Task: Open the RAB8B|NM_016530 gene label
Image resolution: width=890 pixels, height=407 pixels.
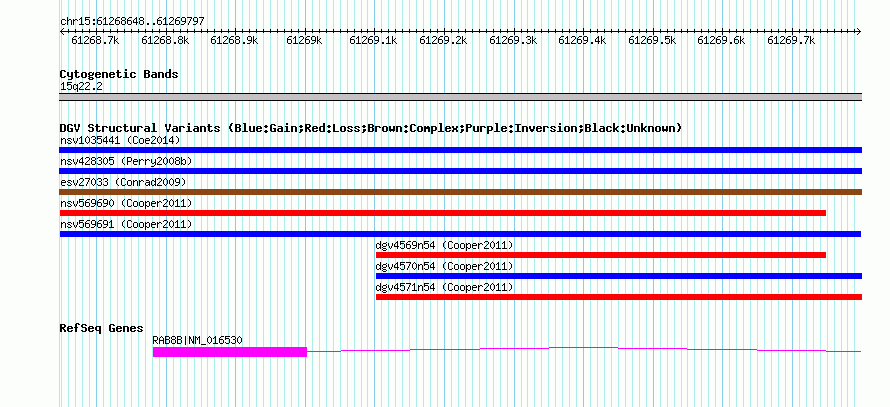Action: (x=198, y=340)
